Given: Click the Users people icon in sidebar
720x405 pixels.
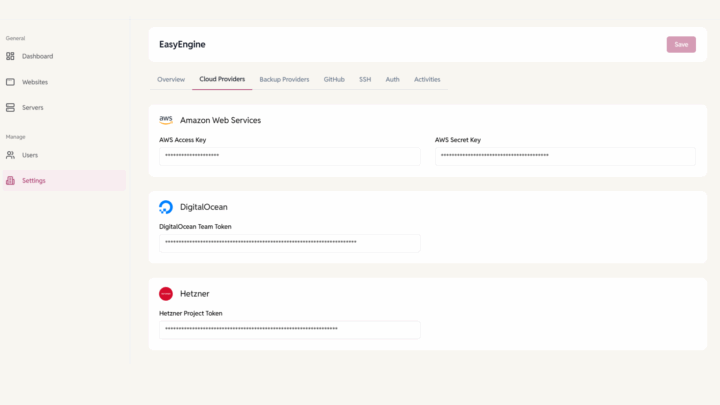Looking at the screenshot, I should click(x=10, y=155).
